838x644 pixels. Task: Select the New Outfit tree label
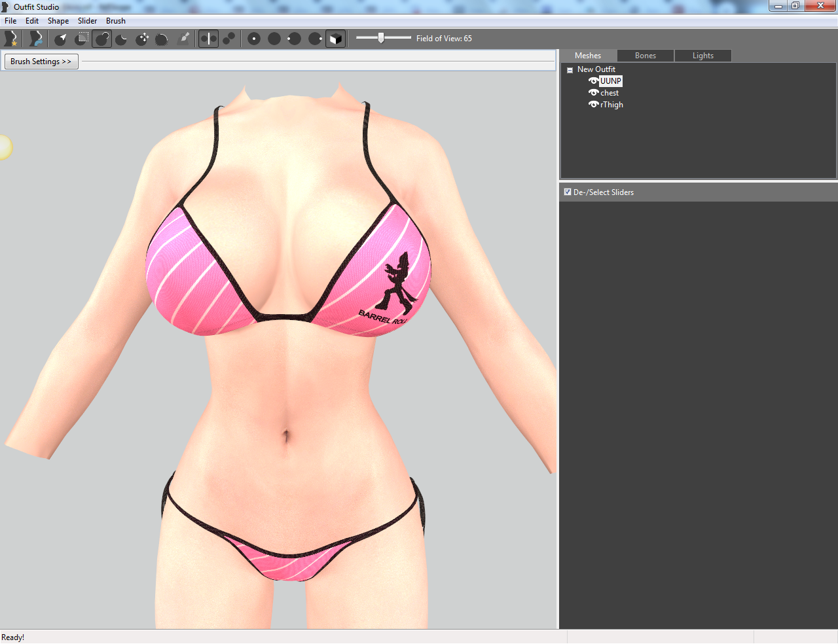click(596, 69)
